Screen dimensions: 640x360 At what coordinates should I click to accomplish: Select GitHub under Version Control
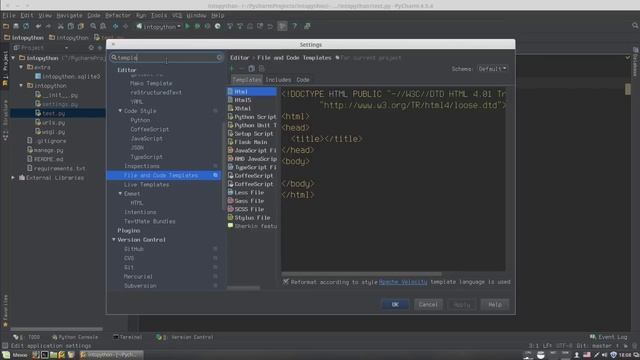[x=133, y=249]
